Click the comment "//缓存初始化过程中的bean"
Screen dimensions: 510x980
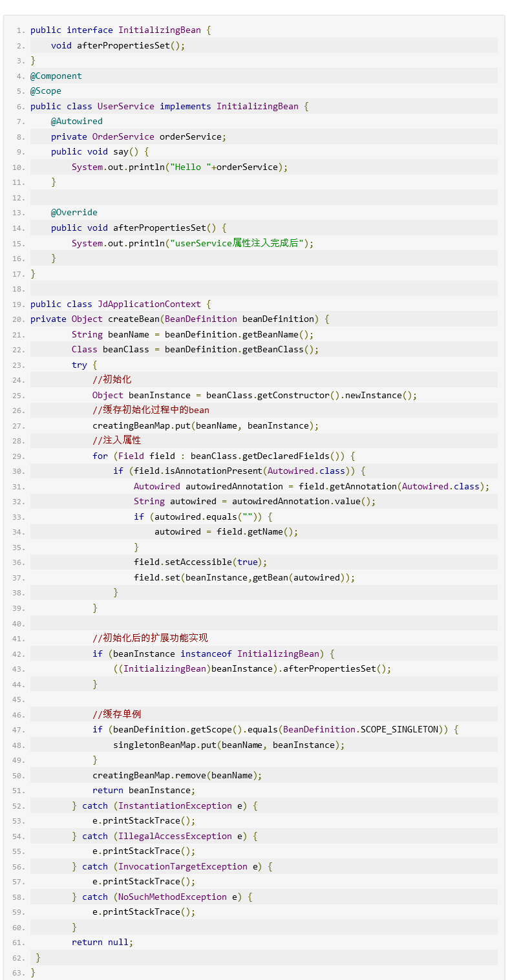coord(151,410)
